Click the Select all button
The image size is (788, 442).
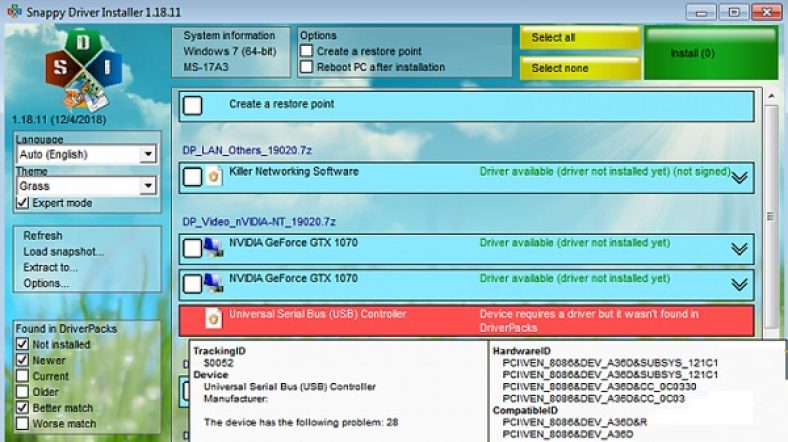[580, 38]
